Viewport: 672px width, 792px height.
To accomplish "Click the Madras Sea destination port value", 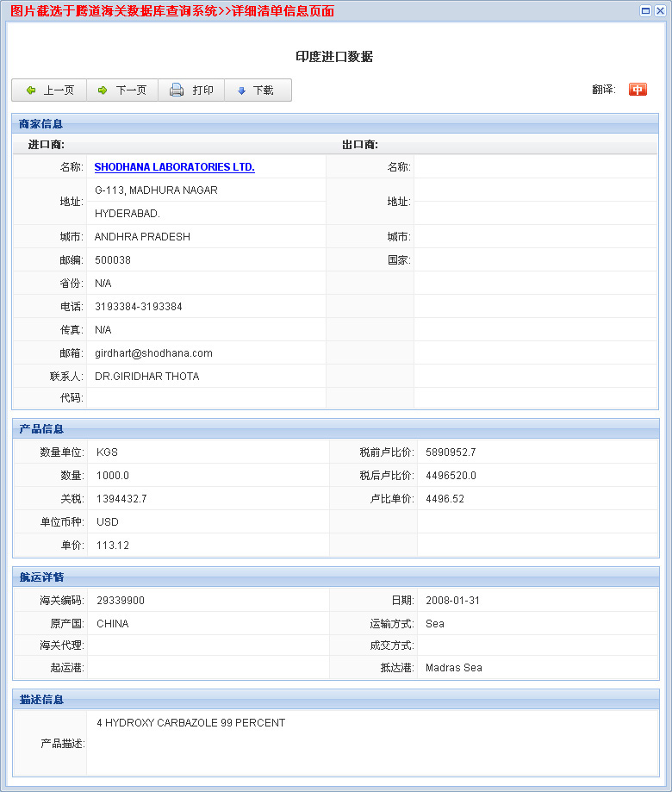I will pyautogui.click(x=454, y=668).
